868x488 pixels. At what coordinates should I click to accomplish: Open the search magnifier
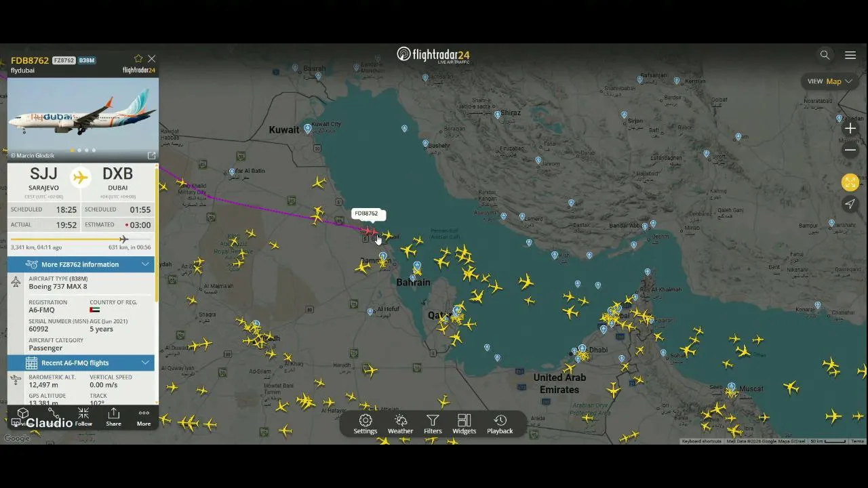(825, 55)
